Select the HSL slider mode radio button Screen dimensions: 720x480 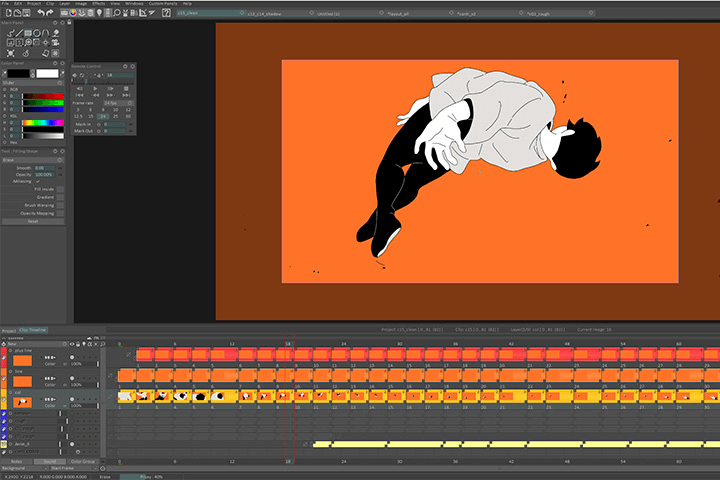point(5,116)
